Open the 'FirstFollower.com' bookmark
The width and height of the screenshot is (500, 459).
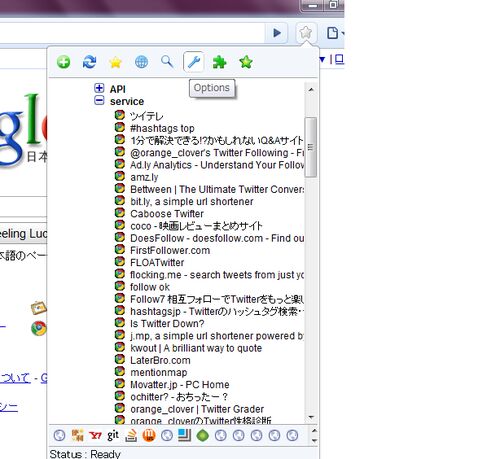click(x=170, y=250)
